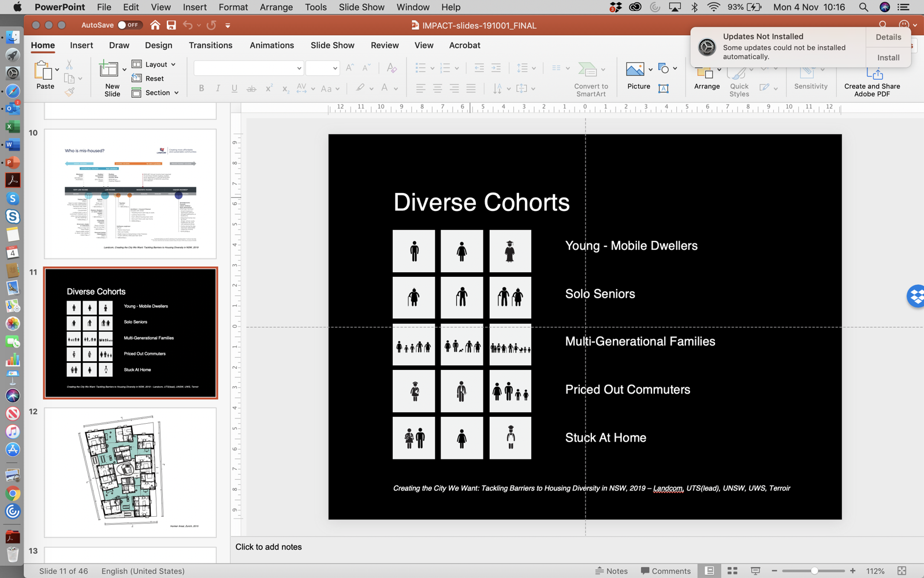The width and height of the screenshot is (924, 578).
Task: Switch to the Transitions tab
Action: click(x=210, y=45)
